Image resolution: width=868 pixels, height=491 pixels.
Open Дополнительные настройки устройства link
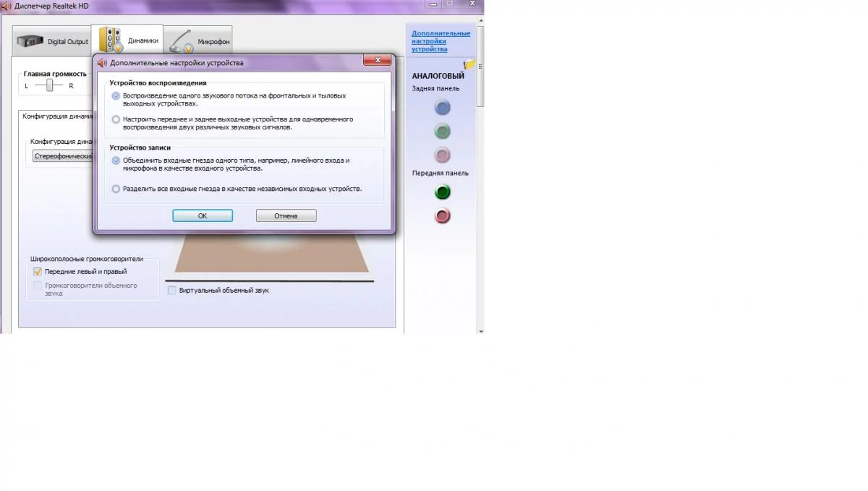tap(441, 41)
